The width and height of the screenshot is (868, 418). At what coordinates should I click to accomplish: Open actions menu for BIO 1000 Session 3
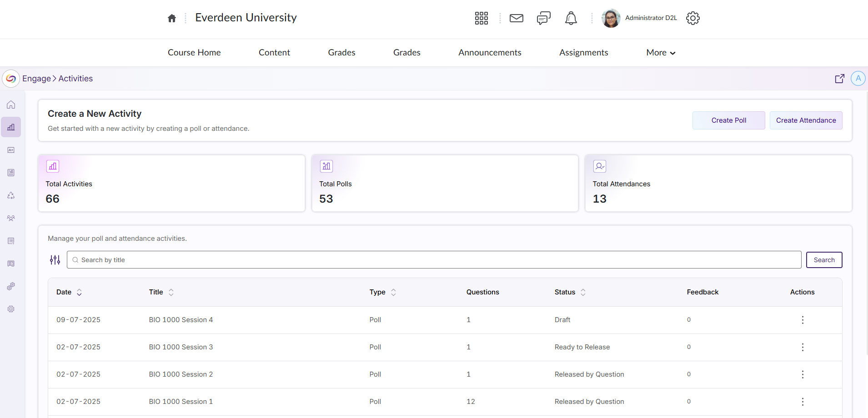803,347
